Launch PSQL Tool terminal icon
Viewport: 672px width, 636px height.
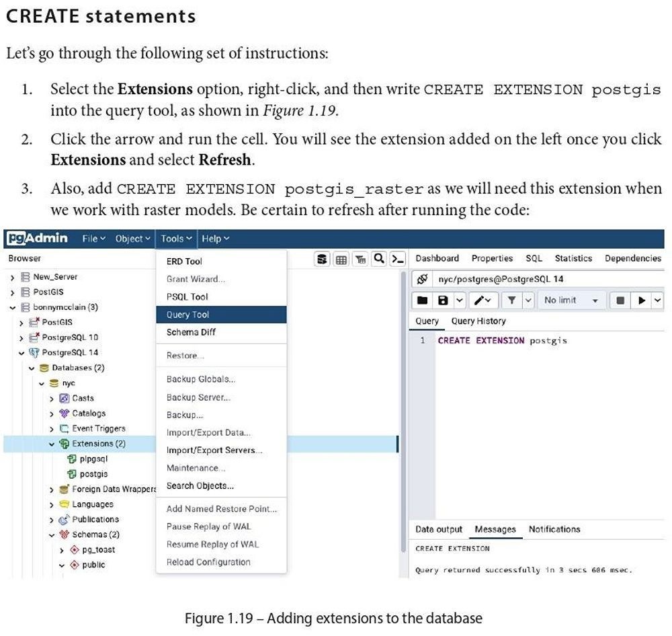click(x=398, y=259)
